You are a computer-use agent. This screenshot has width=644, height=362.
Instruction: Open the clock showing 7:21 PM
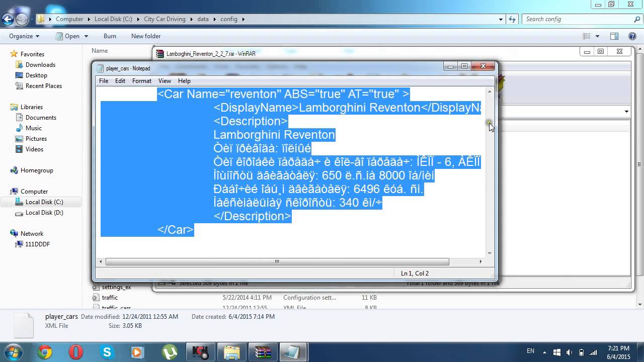coord(619,352)
